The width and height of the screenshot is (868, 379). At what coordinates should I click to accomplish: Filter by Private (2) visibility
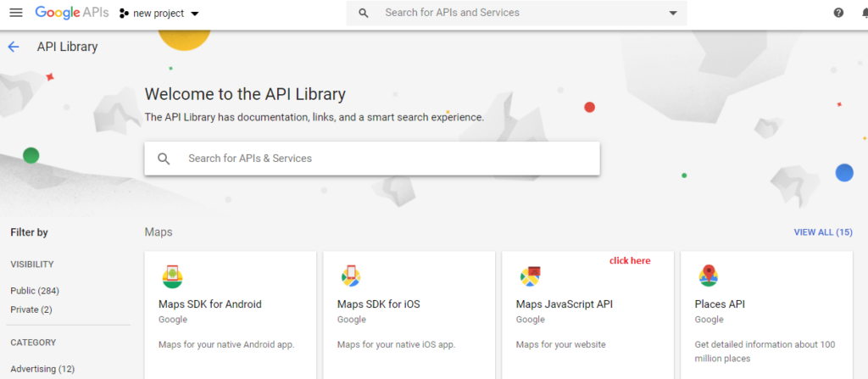click(x=31, y=309)
